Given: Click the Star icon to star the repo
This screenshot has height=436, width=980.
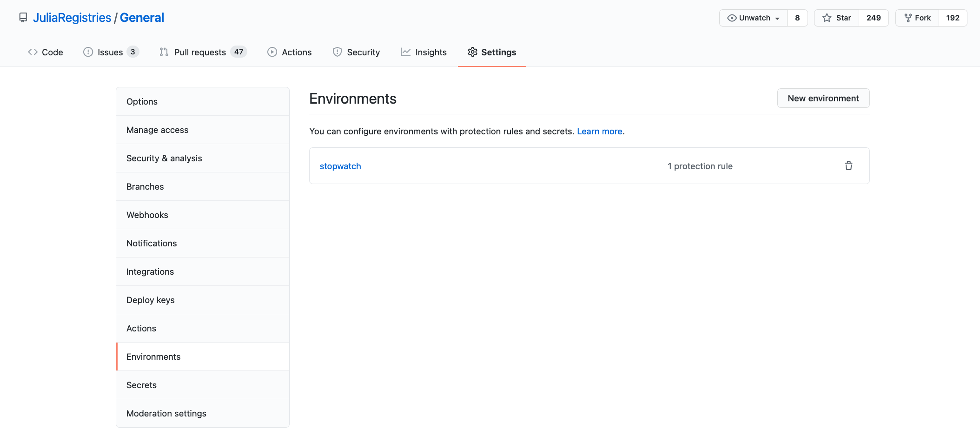Looking at the screenshot, I should pyautogui.click(x=827, y=18).
